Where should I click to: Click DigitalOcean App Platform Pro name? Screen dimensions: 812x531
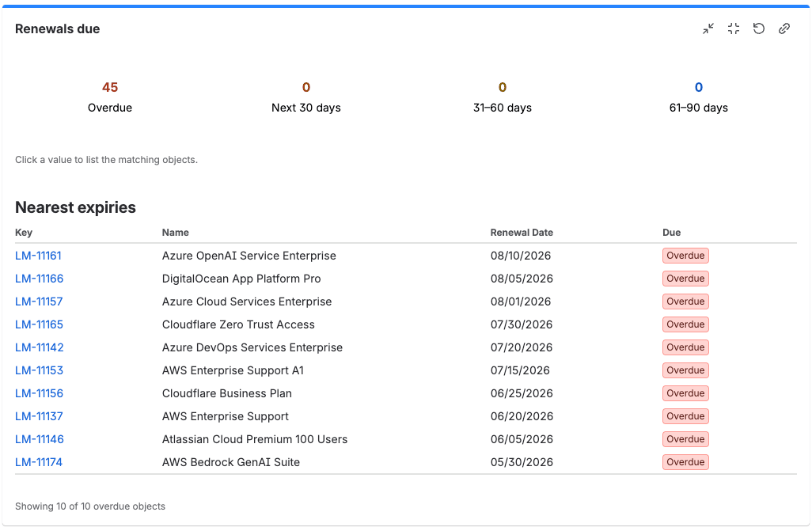(x=241, y=279)
